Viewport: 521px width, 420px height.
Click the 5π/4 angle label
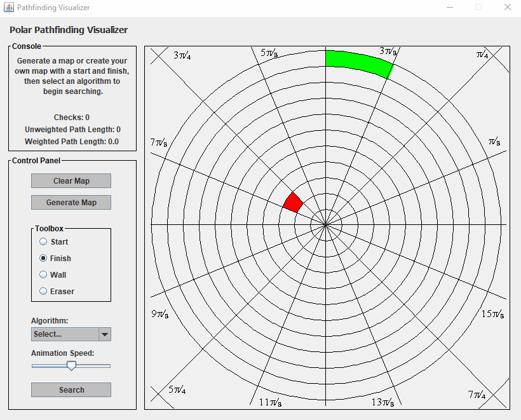pyautogui.click(x=177, y=390)
